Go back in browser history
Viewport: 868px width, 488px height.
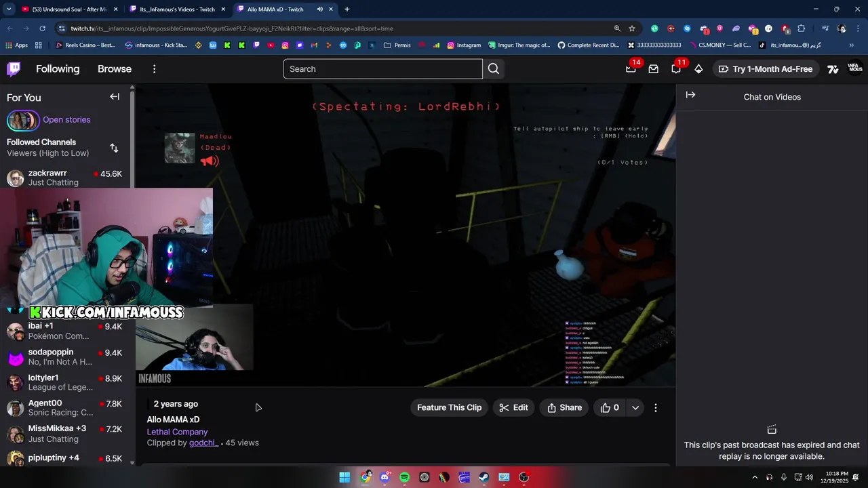point(9,28)
